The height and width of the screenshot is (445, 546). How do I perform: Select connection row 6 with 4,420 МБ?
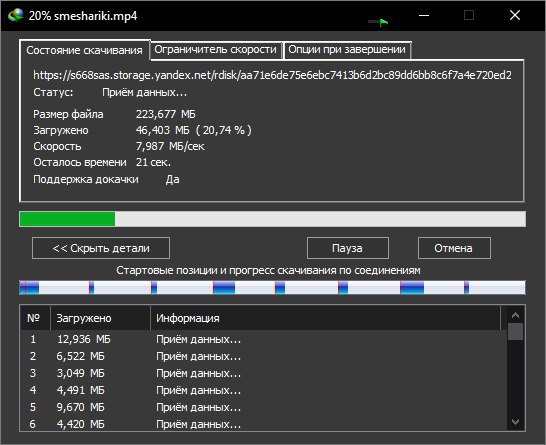pos(263,424)
